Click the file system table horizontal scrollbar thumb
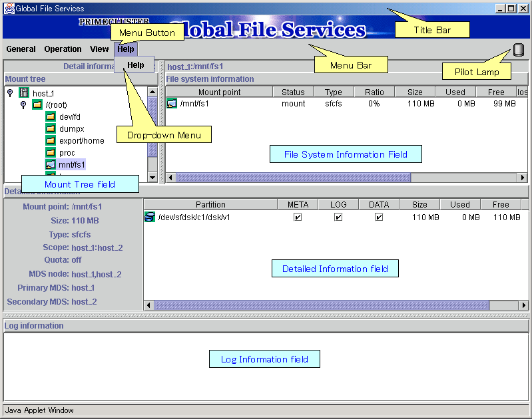Screen dimensions: 532x419 (293, 178)
